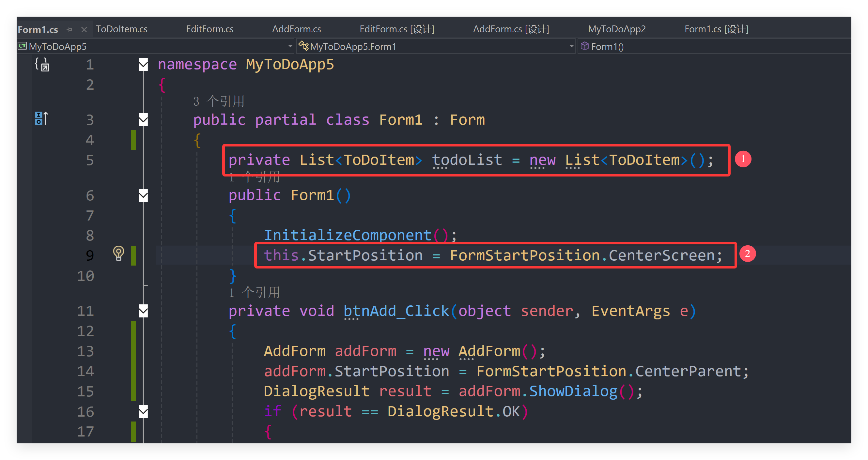Open the MyToDoApp5.Form1 type dropdown
The width and height of the screenshot is (868, 460).
(436, 47)
